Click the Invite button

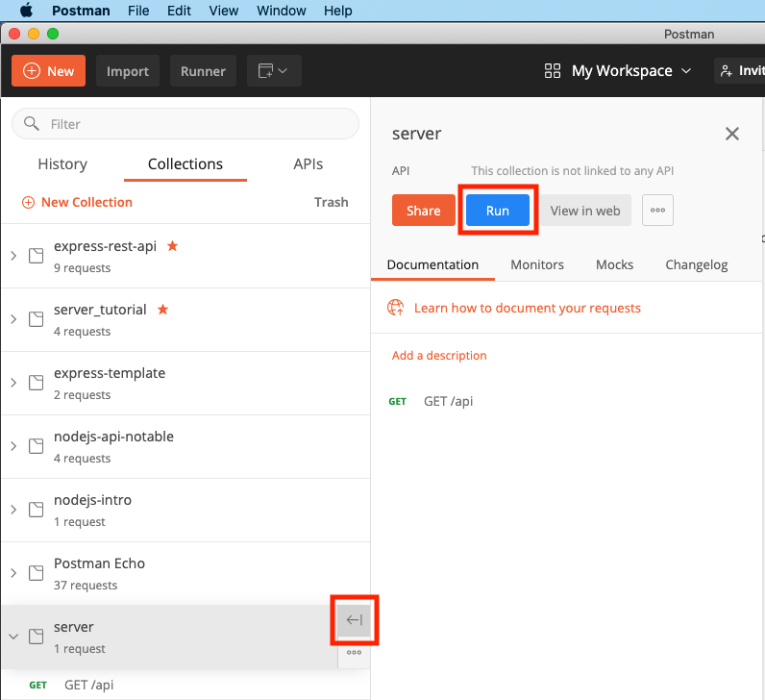pos(740,71)
